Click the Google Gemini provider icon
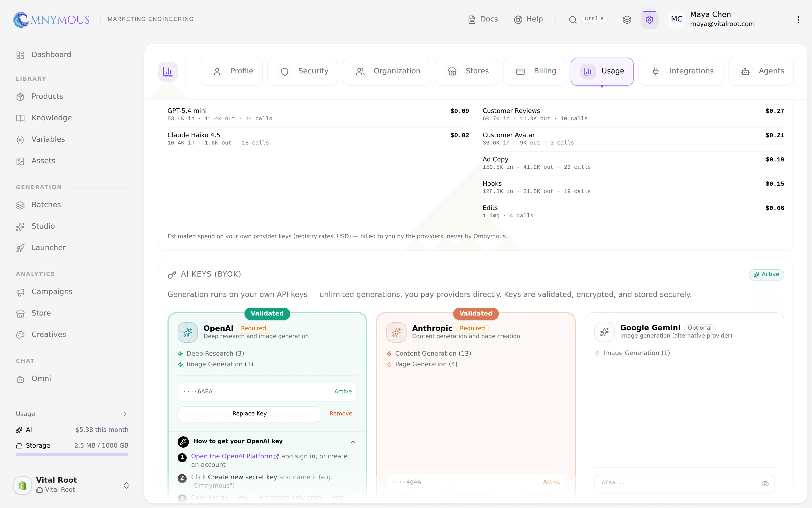This screenshot has height=508, width=812. tap(604, 332)
